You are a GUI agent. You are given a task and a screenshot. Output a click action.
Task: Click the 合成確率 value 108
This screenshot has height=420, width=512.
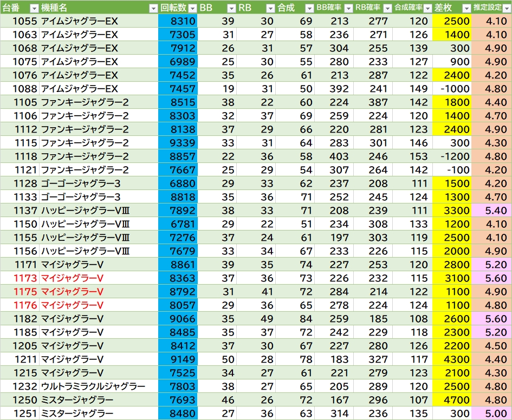419,319
